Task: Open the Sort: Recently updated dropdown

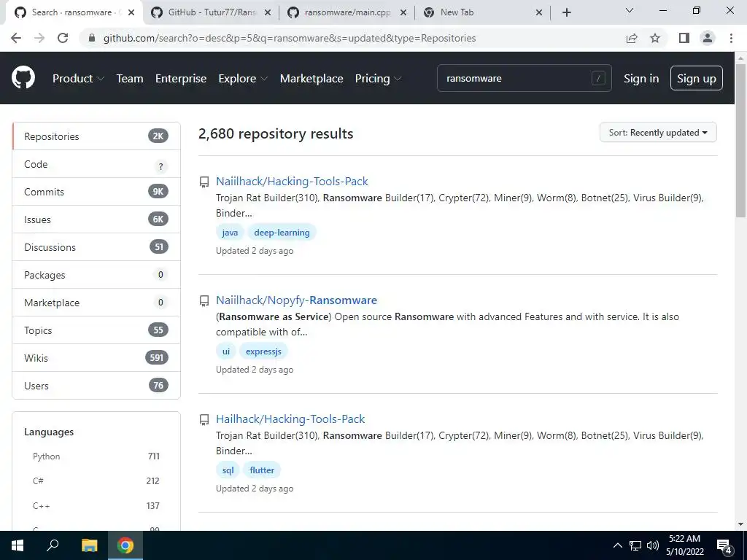Action: (x=658, y=133)
